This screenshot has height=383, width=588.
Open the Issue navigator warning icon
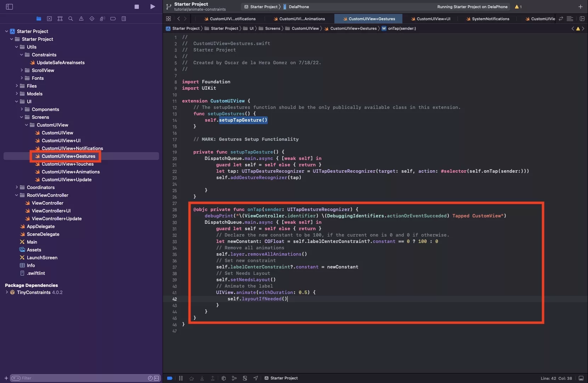81,18
